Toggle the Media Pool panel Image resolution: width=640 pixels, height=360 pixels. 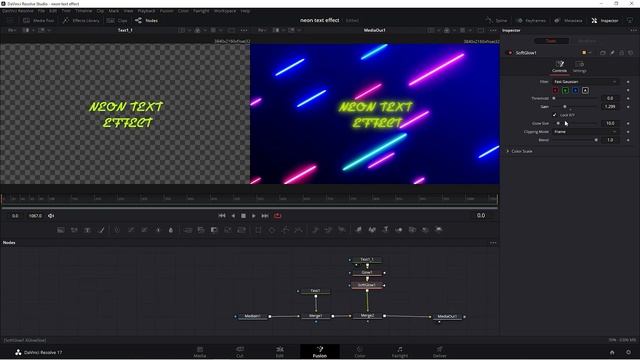[38, 20]
